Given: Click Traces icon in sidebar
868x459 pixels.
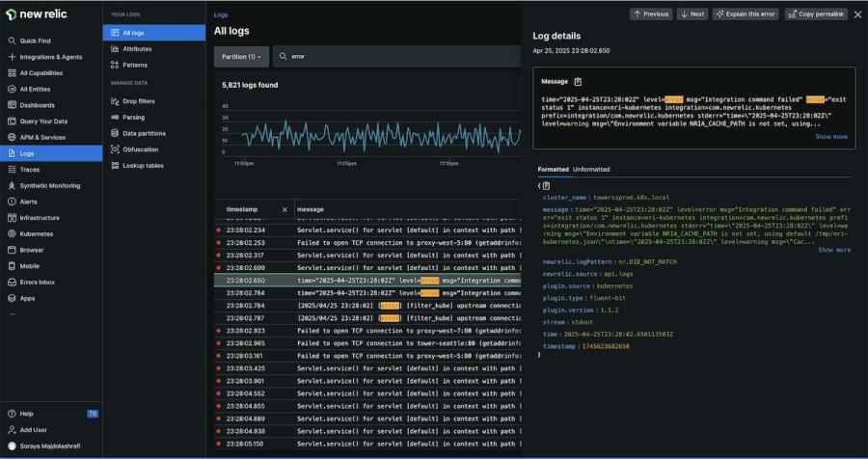Looking at the screenshot, I should pyautogui.click(x=12, y=170).
